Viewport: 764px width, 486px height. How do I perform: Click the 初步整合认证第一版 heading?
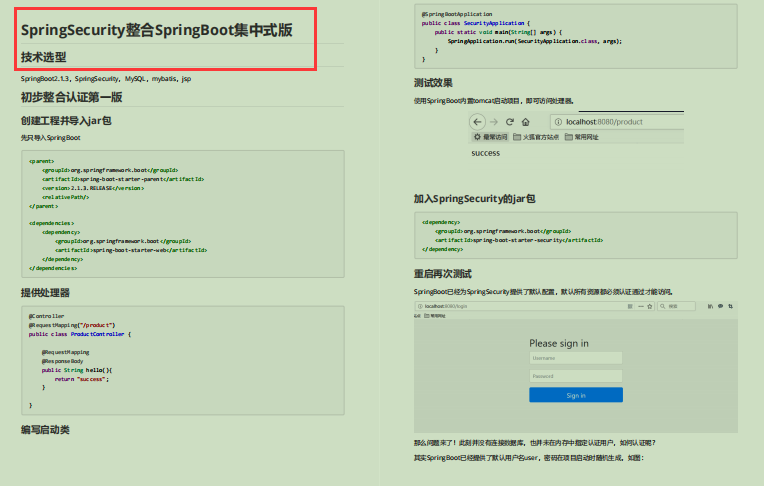71,97
